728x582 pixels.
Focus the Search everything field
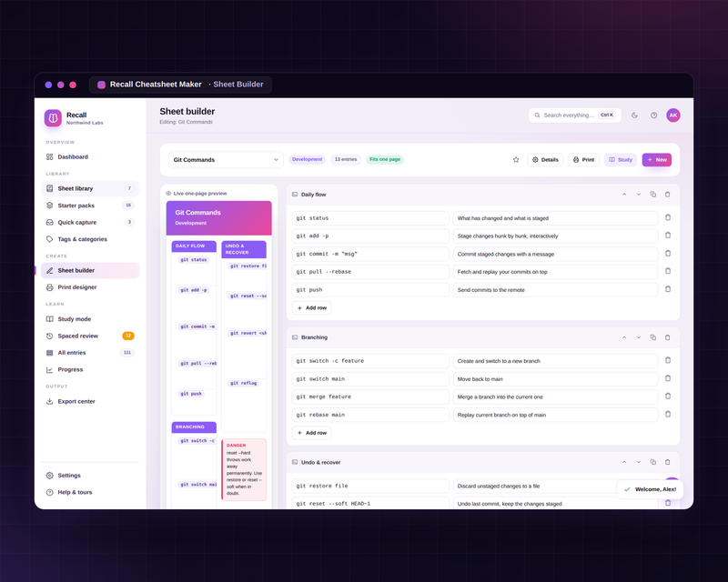(x=575, y=115)
